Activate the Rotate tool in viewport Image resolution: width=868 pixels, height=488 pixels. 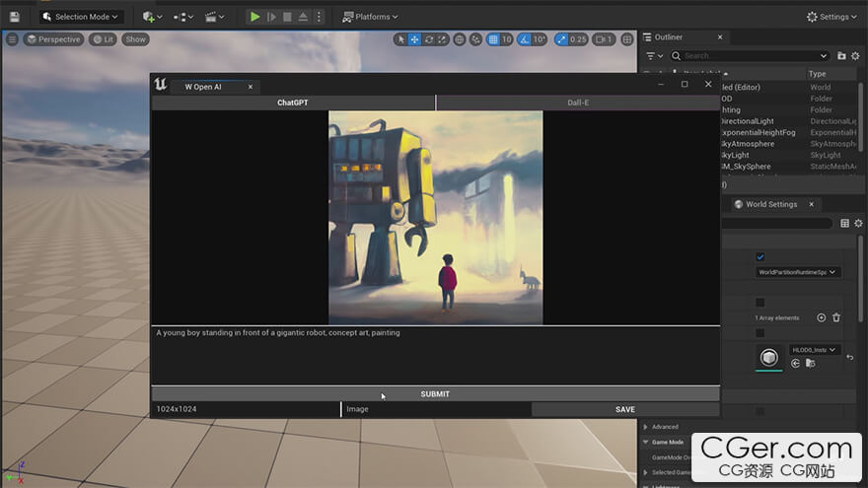pyautogui.click(x=429, y=39)
